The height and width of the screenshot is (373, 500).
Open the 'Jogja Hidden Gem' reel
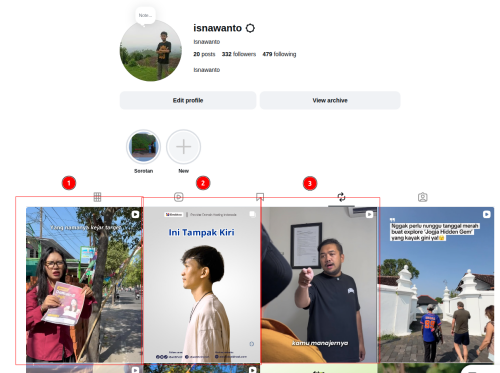[x=436, y=285]
